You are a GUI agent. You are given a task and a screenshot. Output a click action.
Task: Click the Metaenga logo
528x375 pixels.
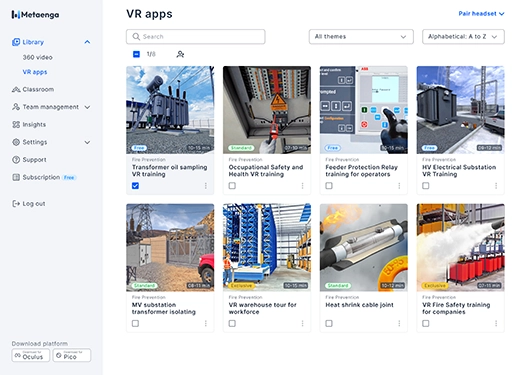click(x=35, y=14)
